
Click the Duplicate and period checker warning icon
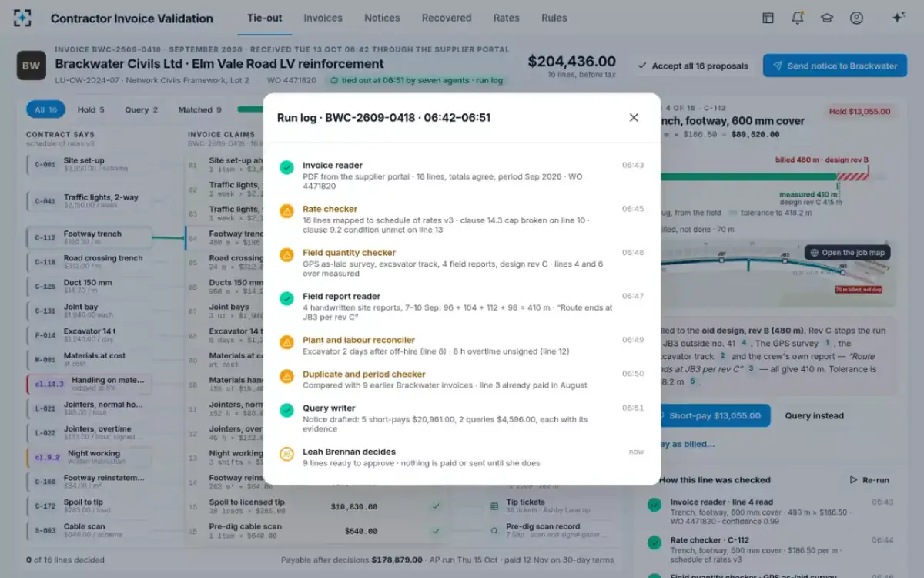coord(286,376)
